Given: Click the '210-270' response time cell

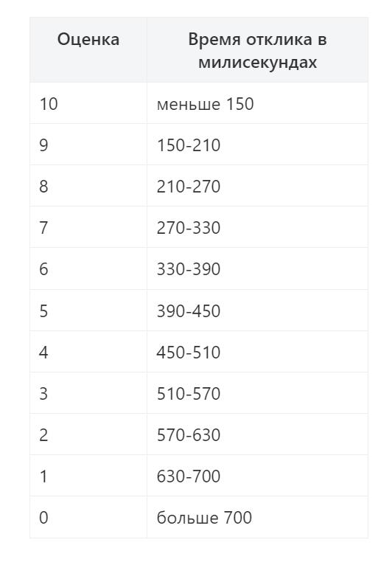Looking at the screenshot, I should click(x=257, y=186).
